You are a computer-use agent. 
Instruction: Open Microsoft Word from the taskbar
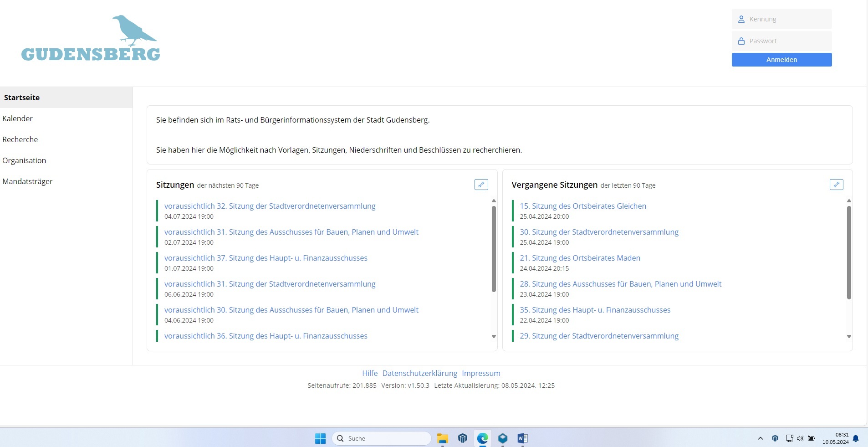(x=522, y=438)
